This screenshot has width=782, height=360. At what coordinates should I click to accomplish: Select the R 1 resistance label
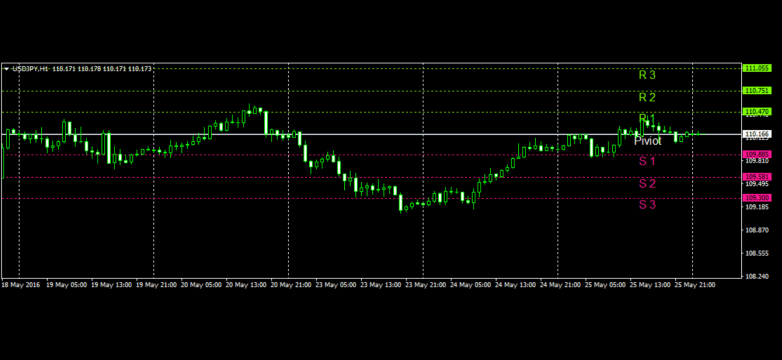647,118
